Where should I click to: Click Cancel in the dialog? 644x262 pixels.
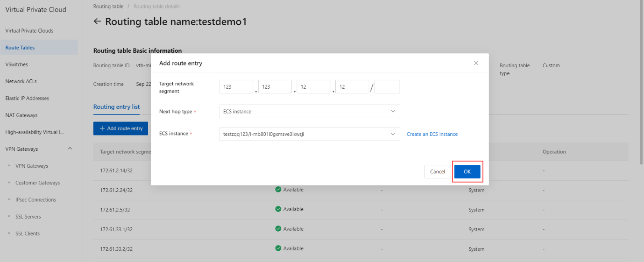click(438, 172)
